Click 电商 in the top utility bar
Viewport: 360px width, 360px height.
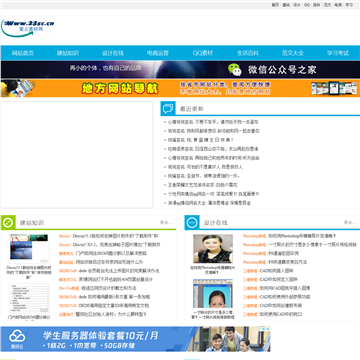tap(338, 5)
